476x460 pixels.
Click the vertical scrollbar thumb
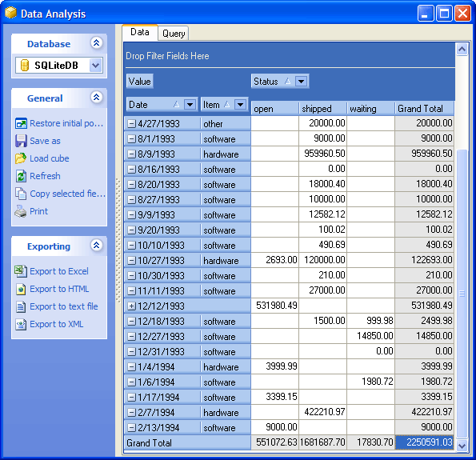pyautogui.click(x=462, y=294)
